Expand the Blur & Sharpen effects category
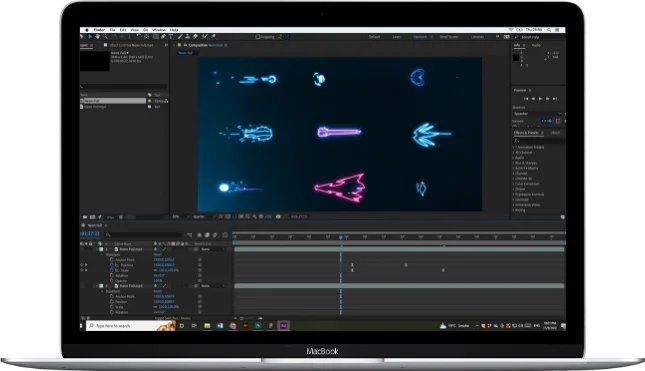 click(513, 163)
